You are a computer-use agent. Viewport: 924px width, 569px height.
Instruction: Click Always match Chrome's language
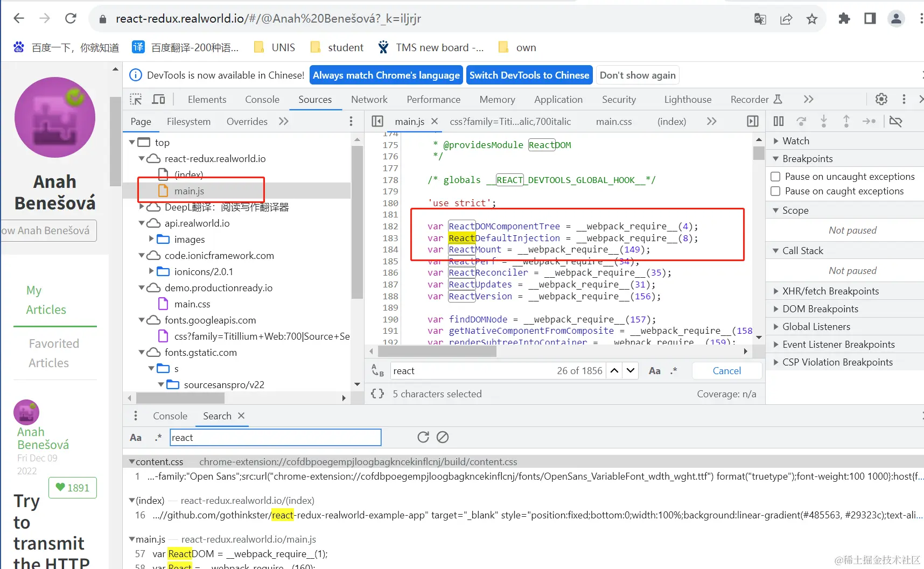386,75
